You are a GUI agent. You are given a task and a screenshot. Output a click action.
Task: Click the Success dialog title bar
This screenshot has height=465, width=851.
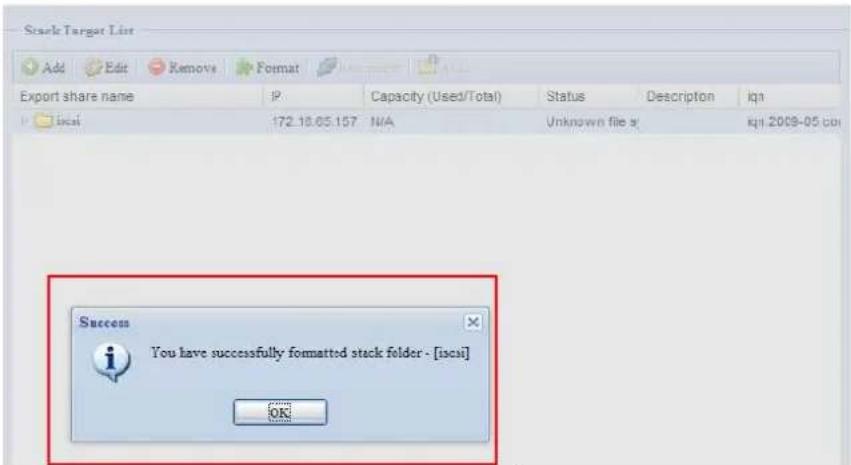[280, 322]
